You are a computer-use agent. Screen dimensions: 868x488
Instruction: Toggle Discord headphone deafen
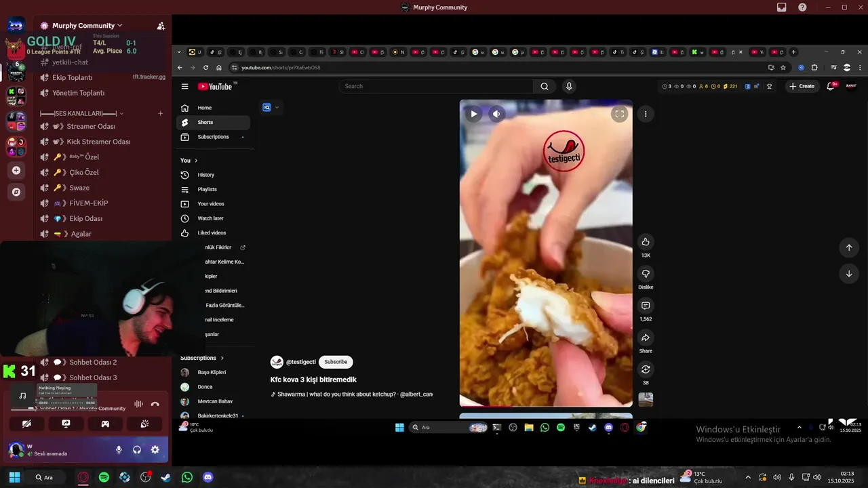click(x=137, y=449)
